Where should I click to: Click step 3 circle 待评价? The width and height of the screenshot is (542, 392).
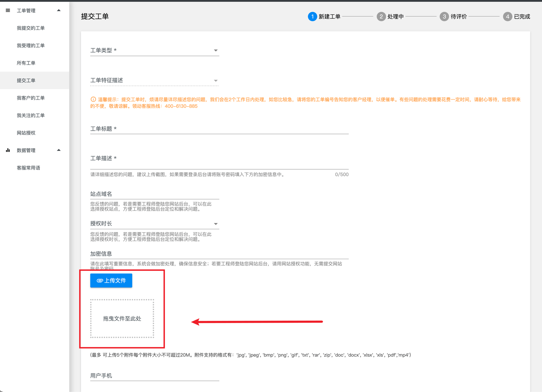click(x=444, y=17)
